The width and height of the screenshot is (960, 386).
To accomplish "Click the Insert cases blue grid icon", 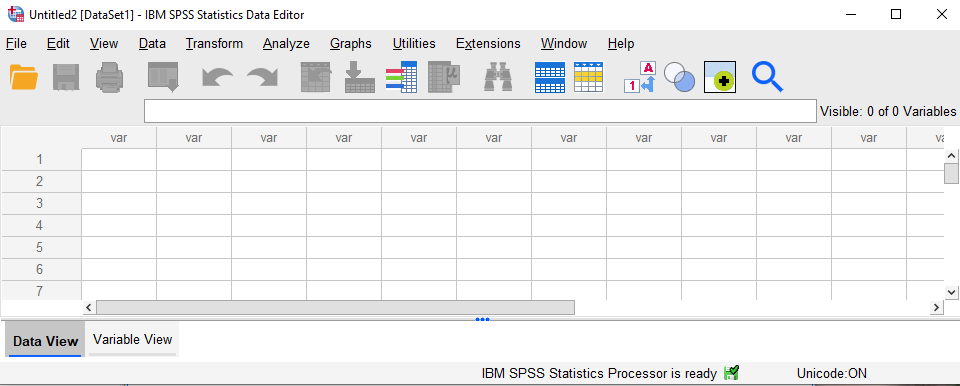I will pyautogui.click(x=550, y=77).
